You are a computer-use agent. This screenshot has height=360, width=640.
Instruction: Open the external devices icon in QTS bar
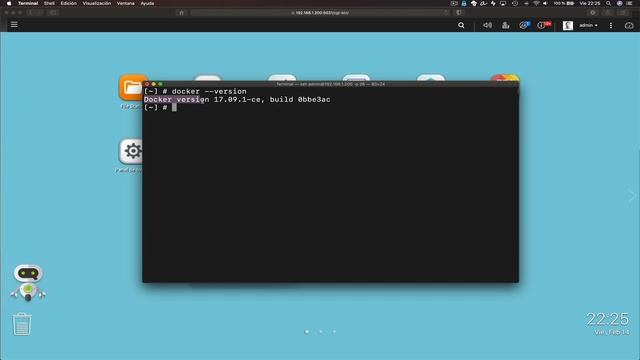click(x=506, y=25)
